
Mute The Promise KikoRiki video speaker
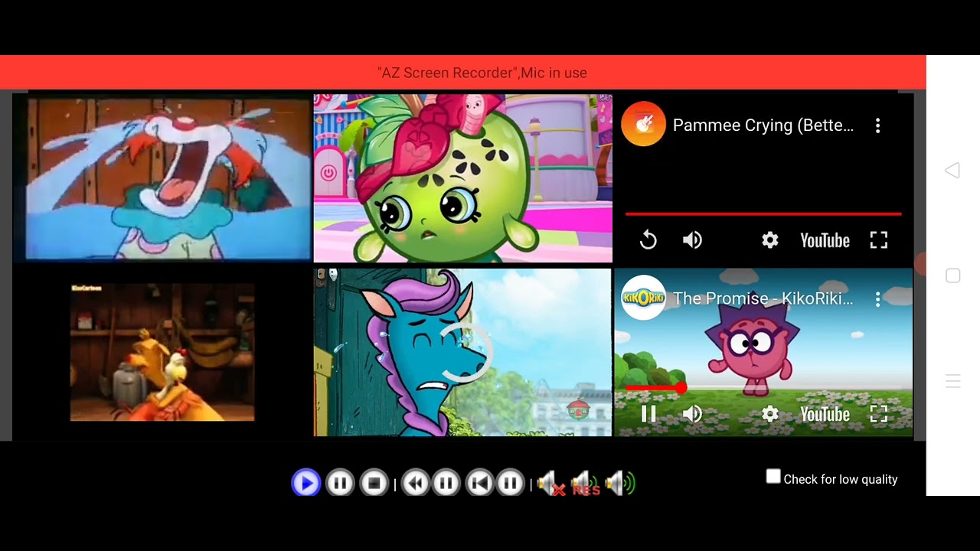(x=692, y=414)
